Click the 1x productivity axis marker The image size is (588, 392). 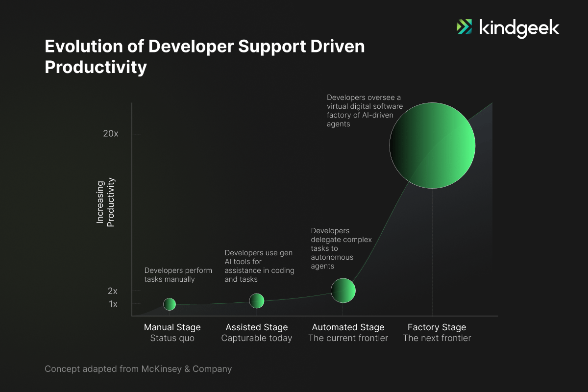[113, 304]
